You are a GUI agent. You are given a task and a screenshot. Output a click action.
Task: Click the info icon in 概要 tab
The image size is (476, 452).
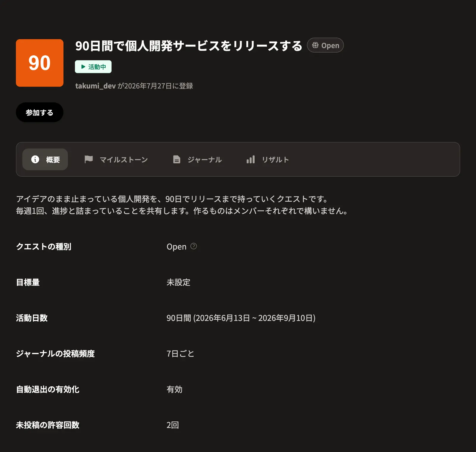pyautogui.click(x=35, y=159)
